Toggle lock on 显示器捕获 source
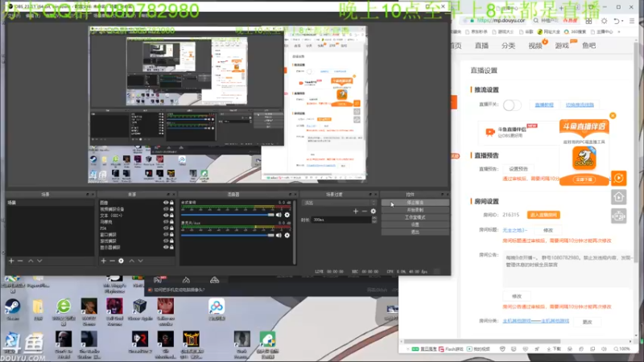 coord(171,248)
